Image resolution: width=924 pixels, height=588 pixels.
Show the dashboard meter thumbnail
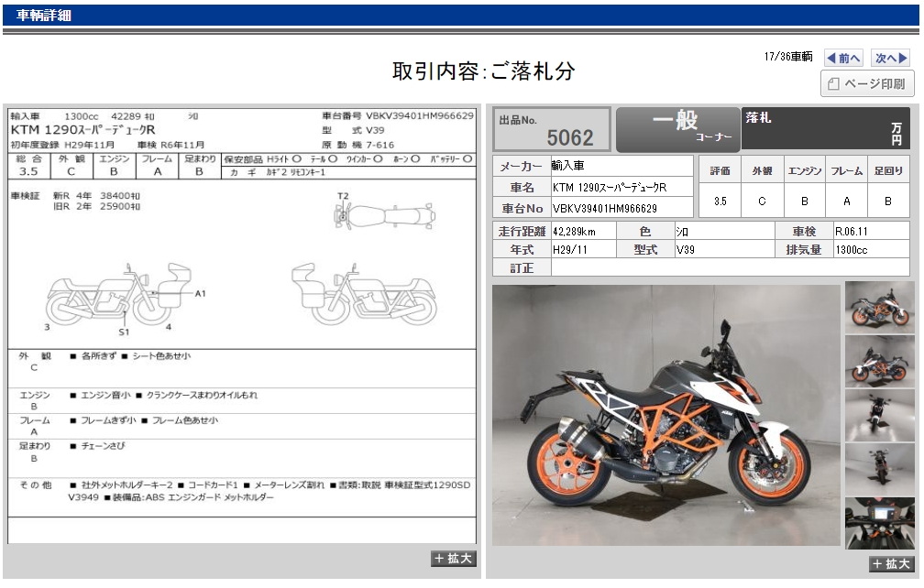[879, 523]
